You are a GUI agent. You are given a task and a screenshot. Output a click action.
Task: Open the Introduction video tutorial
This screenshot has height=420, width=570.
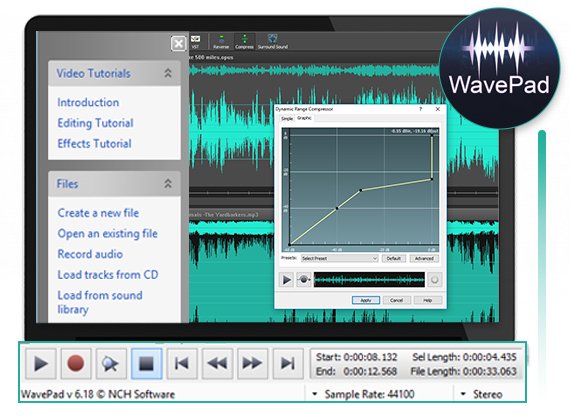pos(88,103)
